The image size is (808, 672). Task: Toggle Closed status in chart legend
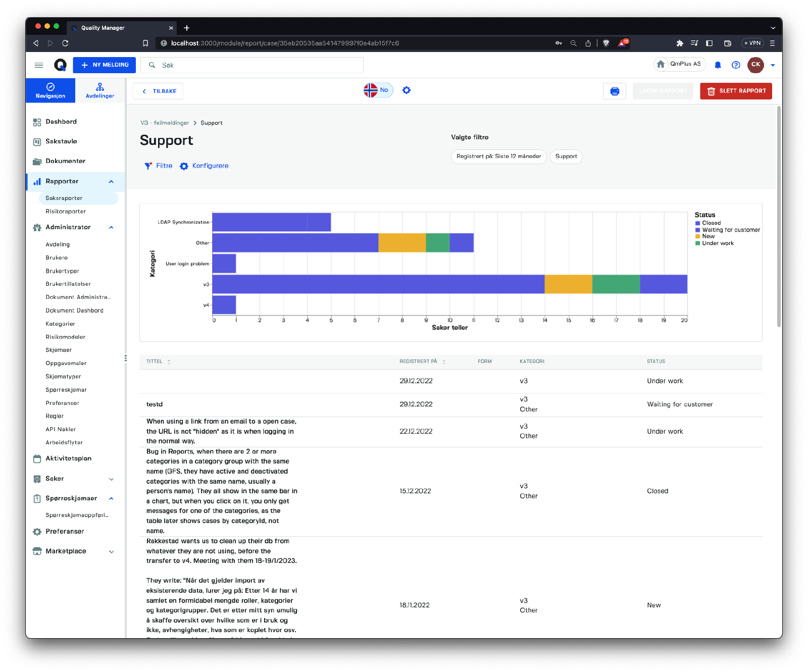pyautogui.click(x=711, y=223)
